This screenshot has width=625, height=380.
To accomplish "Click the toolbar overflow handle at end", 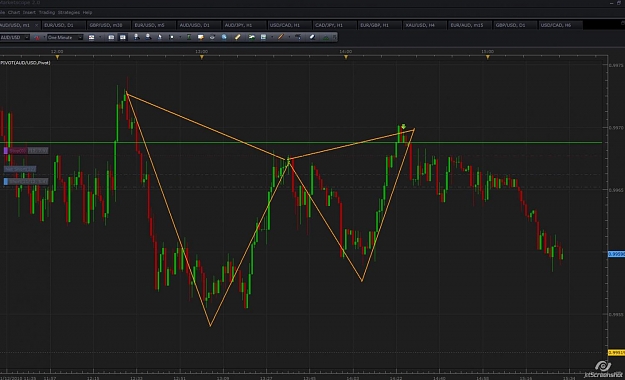I will click(335, 37).
